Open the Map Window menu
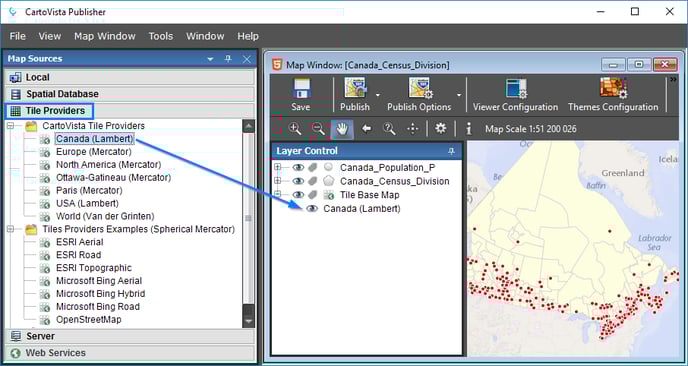 [105, 36]
